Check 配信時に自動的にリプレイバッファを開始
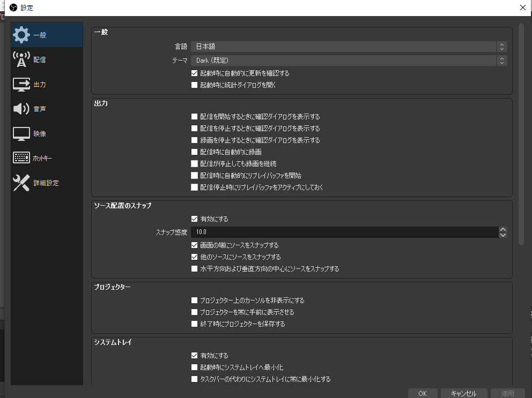 click(195, 175)
